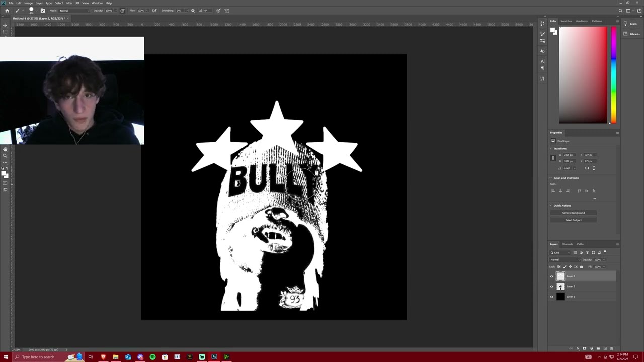Filter for pixel layers icon
The width and height of the screenshot is (644, 362).
click(575, 252)
